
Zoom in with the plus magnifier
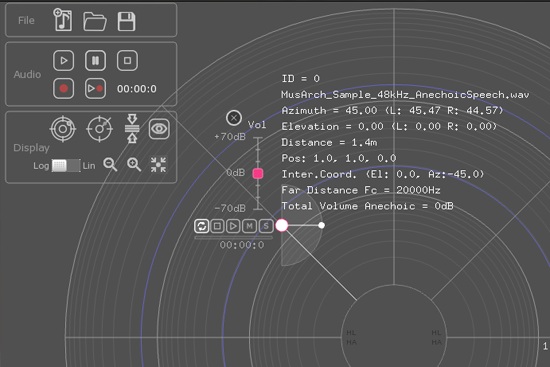(x=134, y=164)
